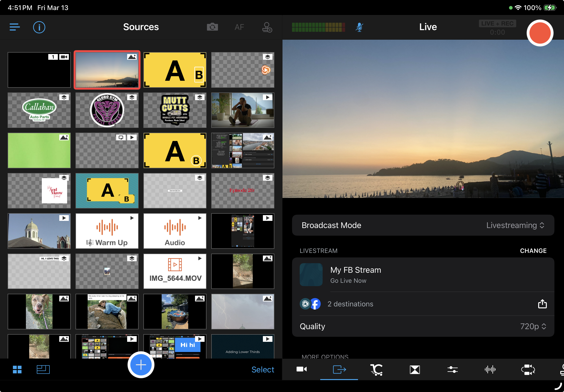This screenshot has height=392, width=564.
Task: Toggle the AF autofocus control
Action: pyautogui.click(x=239, y=27)
